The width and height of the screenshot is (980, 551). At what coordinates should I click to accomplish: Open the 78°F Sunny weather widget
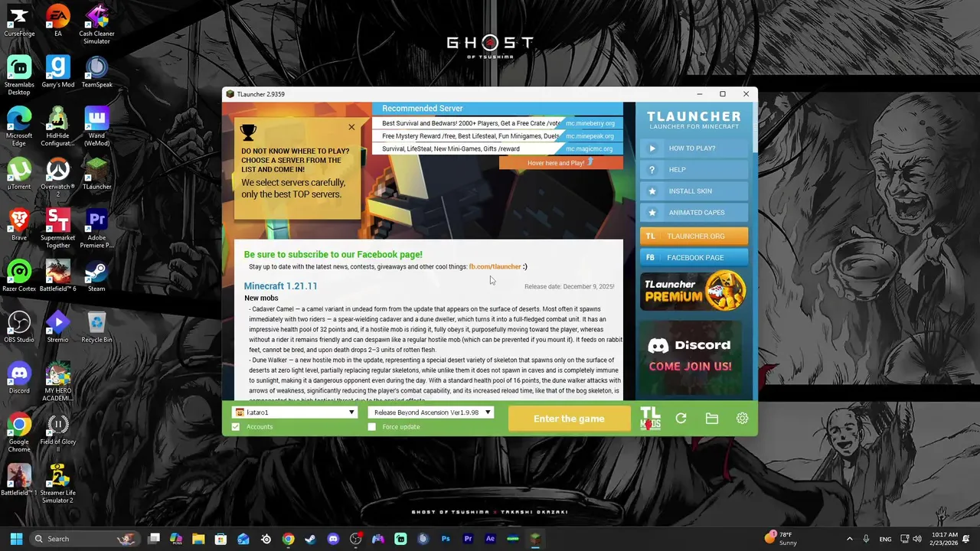click(782, 539)
